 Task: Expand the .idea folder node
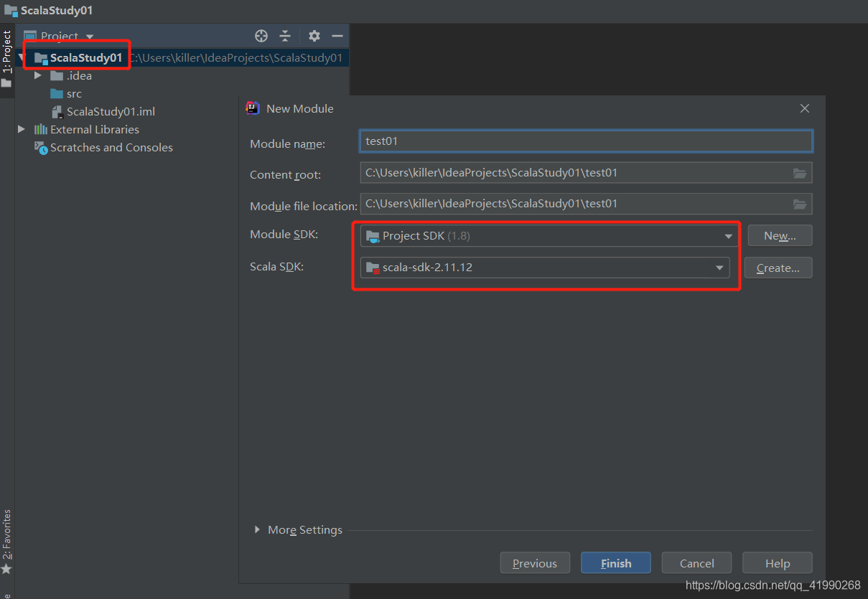tap(38, 75)
